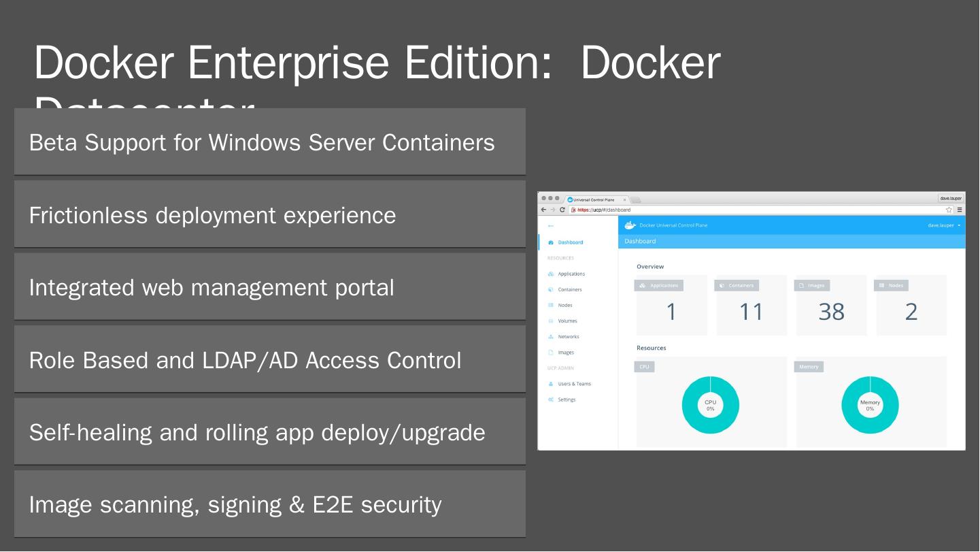Click the dave.lauper browser profile button
Screen dimensions: 980x552
[x=951, y=198]
